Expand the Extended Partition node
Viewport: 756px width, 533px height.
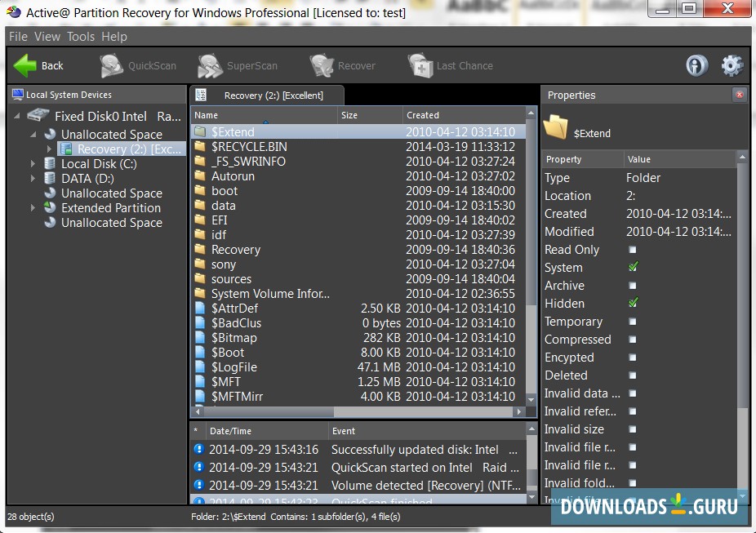coord(33,208)
